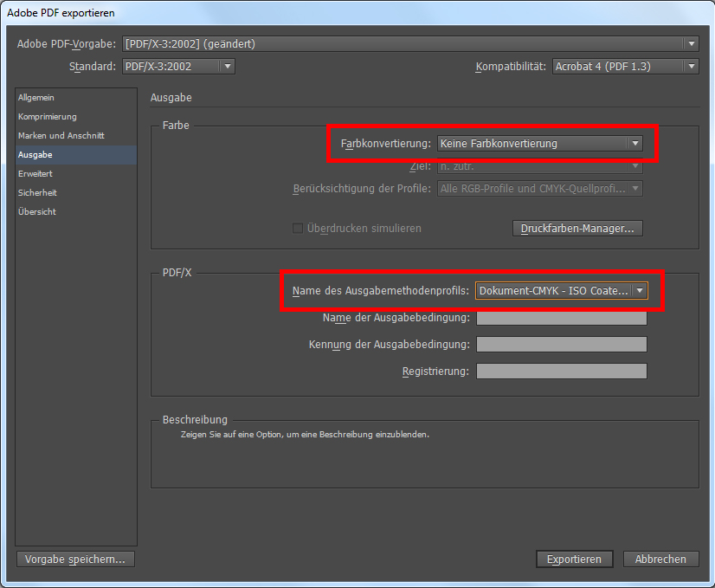Click the Vorgabe speichern button
This screenshot has width=715, height=588.
point(75,559)
